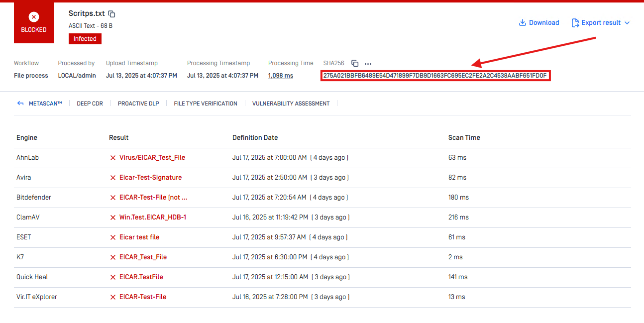Click the 180 ms scan time
This screenshot has width=644, height=323.
coord(458,197)
